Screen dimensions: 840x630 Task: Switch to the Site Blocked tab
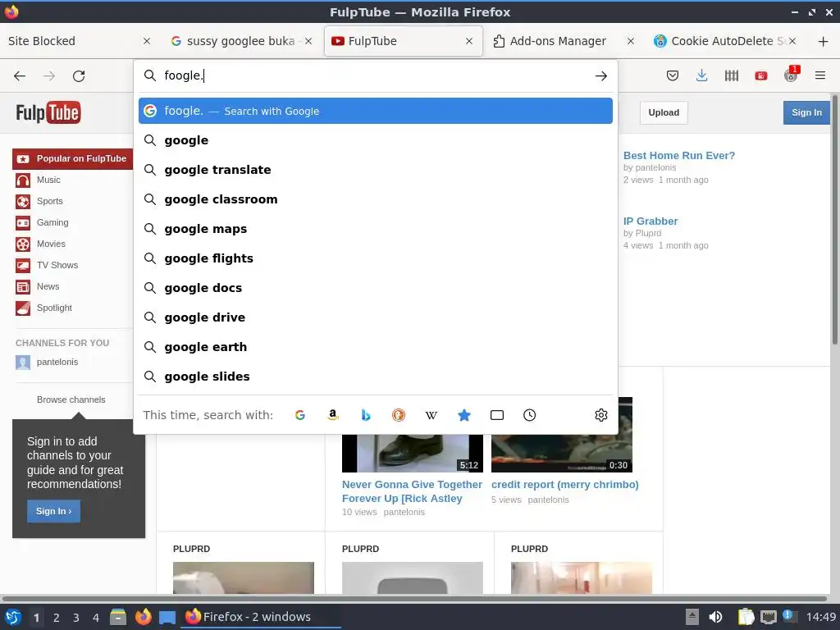[x=80, y=41]
